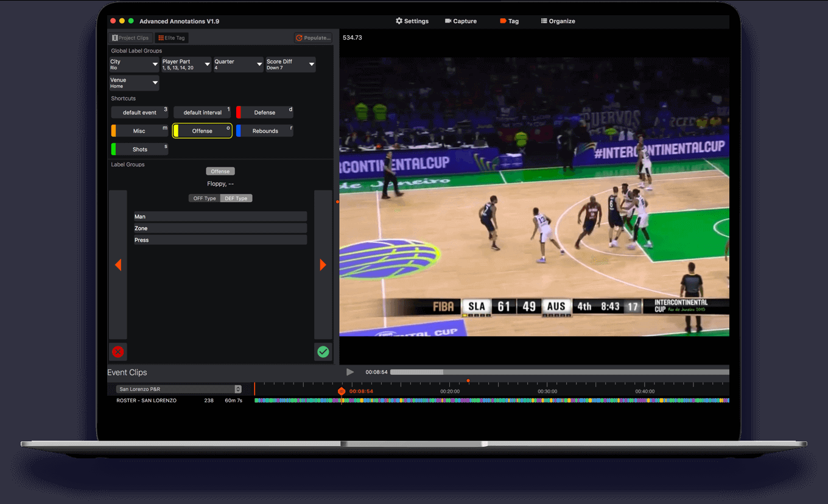This screenshot has height=504, width=828.
Task: Expand the Score Diff dropdown
Action: coord(290,65)
